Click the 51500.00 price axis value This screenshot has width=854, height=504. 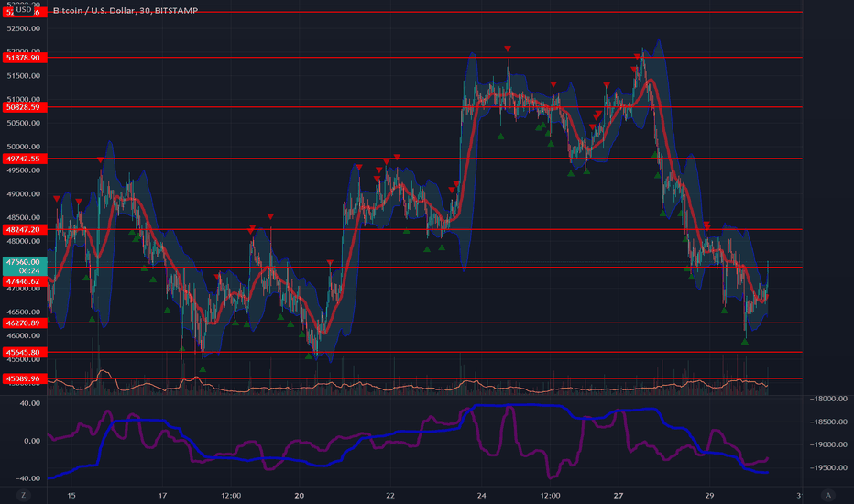coord(24,76)
